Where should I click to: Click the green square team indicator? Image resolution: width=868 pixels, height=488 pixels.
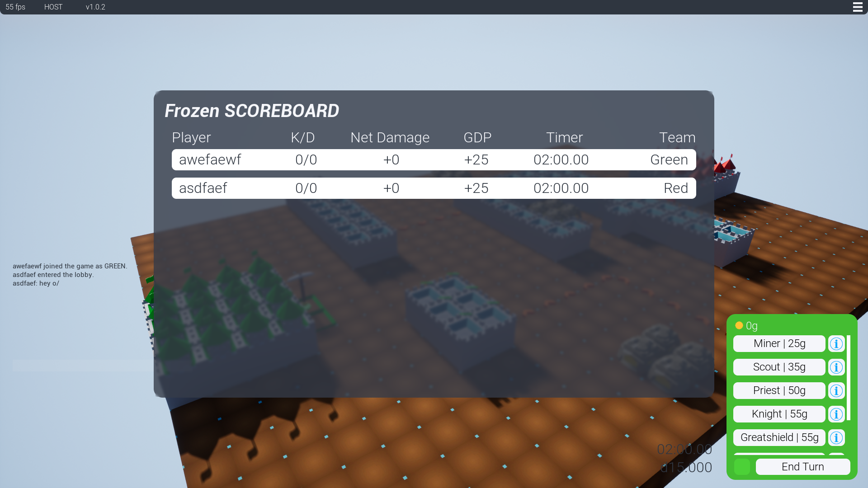coord(742,467)
